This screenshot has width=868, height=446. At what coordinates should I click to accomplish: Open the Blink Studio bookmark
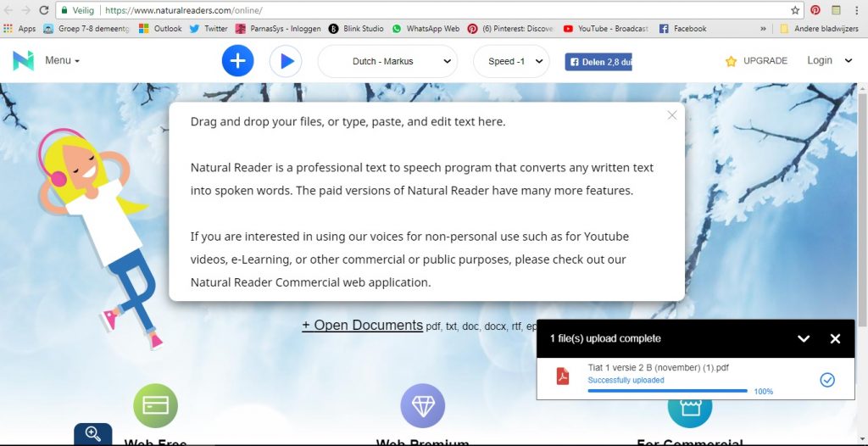(x=356, y=28)
